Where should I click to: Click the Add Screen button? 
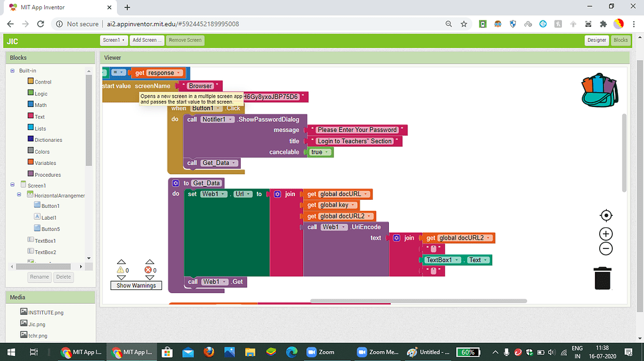[x=147, y=40]
